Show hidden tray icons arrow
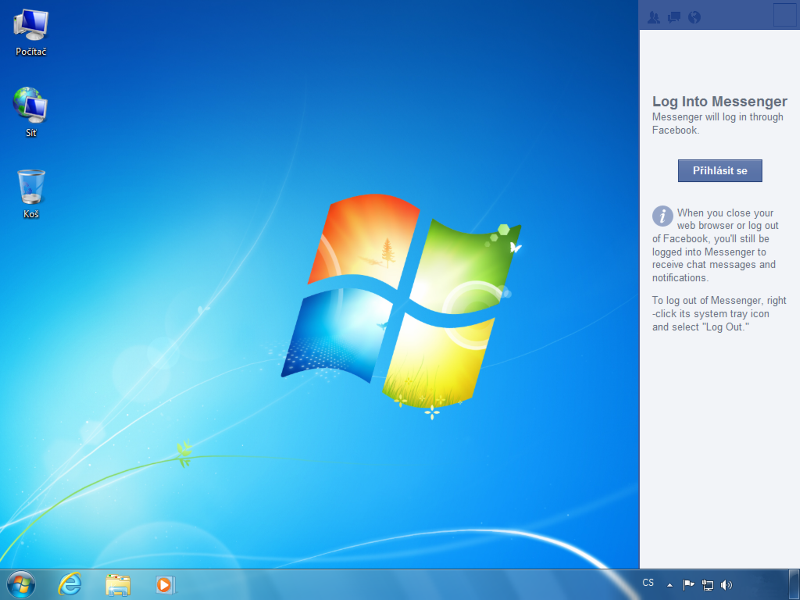 pyautogui.click(x=669, y=585)
